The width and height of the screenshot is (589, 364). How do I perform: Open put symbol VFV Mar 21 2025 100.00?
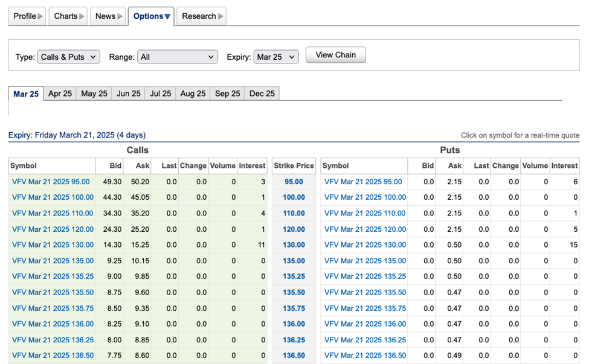365,197
